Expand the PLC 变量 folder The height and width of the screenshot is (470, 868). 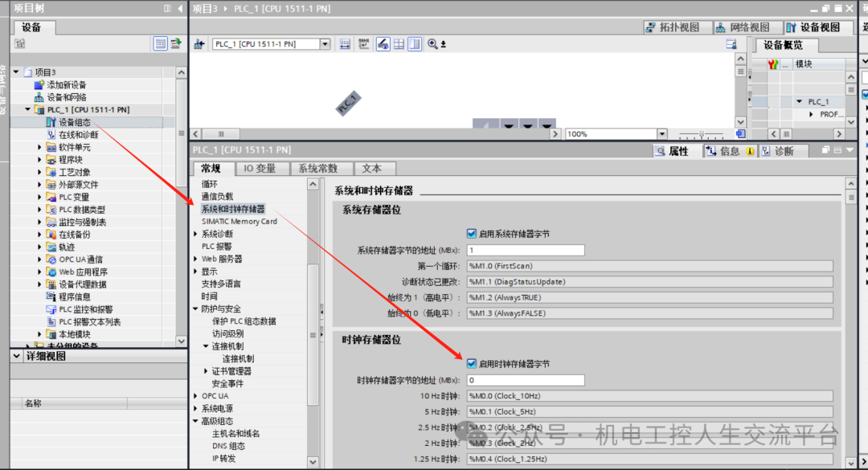point(39,197)
